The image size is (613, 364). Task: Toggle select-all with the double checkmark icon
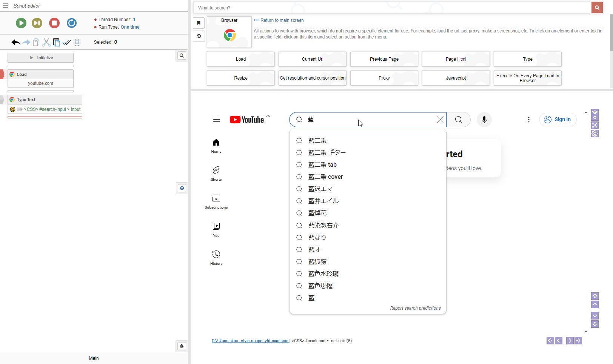67,42
